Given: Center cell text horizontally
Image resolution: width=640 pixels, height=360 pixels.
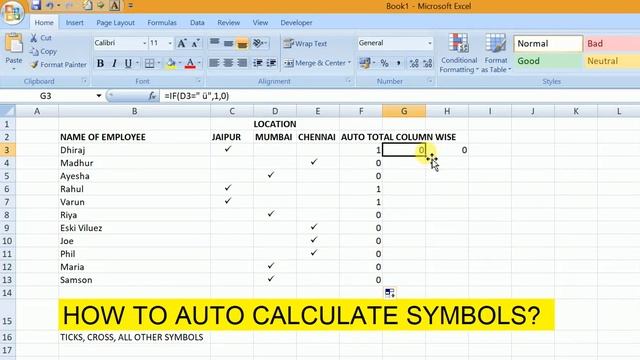Looking at the screenshot, I should coord(228,63).
